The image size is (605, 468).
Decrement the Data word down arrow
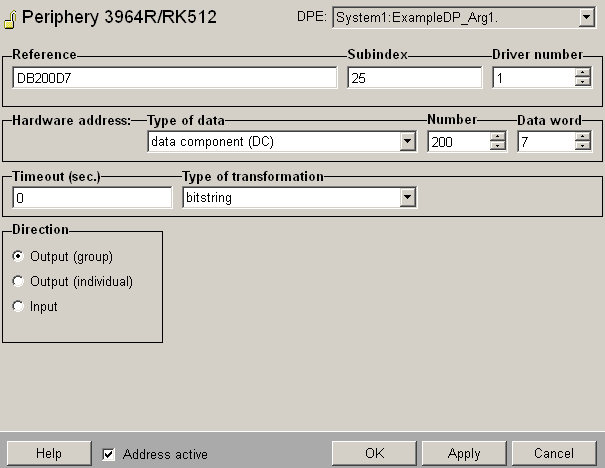[582, 146]
